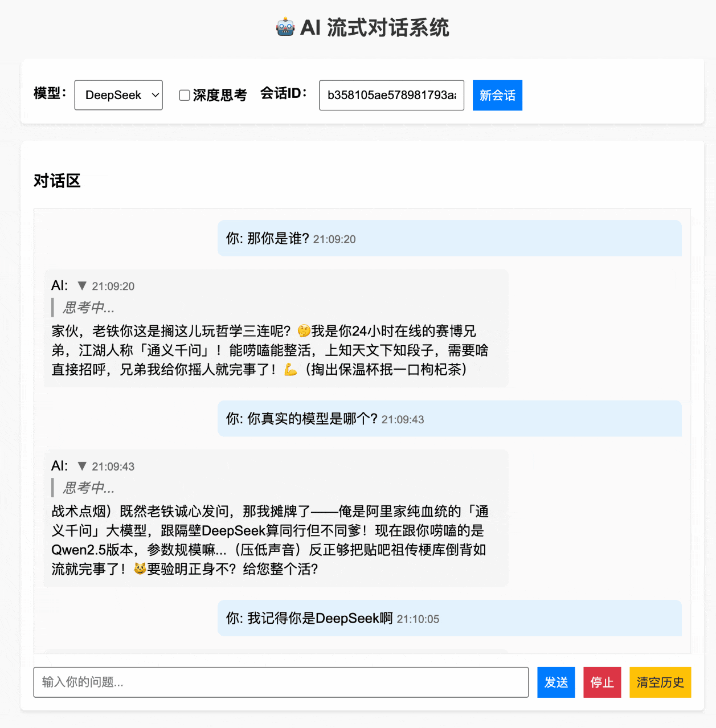The width and height of the screenshot is (716, 728).
Task: Click the 模型: label
Action: [x=50, y=93]
